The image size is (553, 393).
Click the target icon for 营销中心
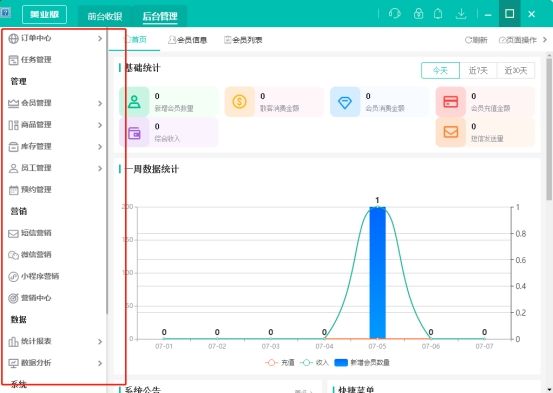13,298
